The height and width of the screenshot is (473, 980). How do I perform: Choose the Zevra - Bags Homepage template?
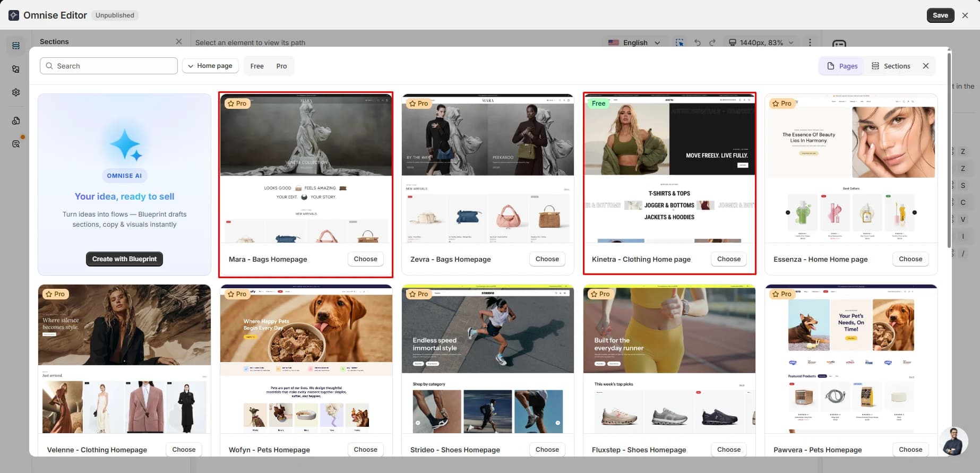click(547, 259)
